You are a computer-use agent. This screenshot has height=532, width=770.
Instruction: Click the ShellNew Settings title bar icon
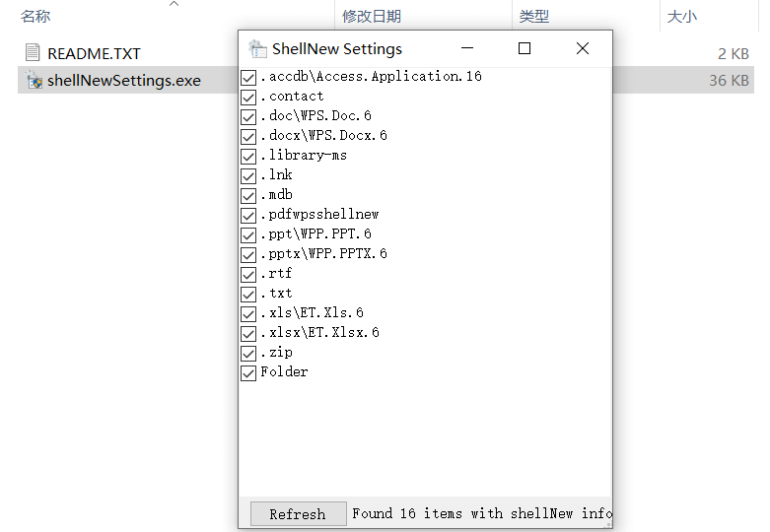tap(257, 49)
